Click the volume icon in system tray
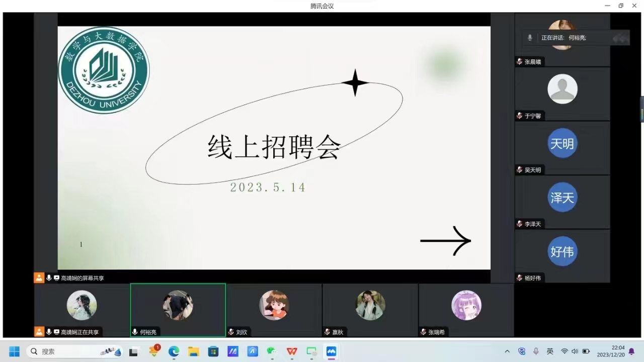The image size is (644, 362). [575, 351]
